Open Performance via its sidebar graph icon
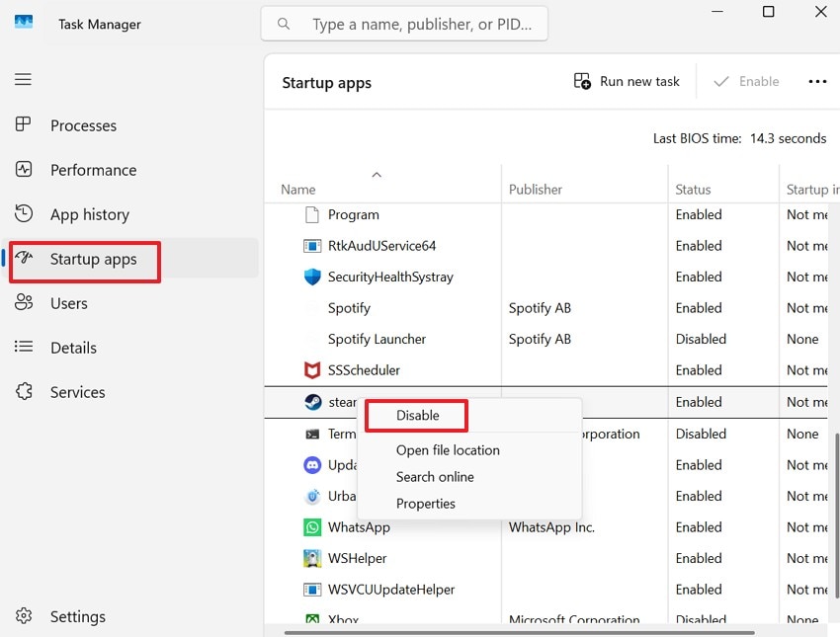 tap(24, 170)
